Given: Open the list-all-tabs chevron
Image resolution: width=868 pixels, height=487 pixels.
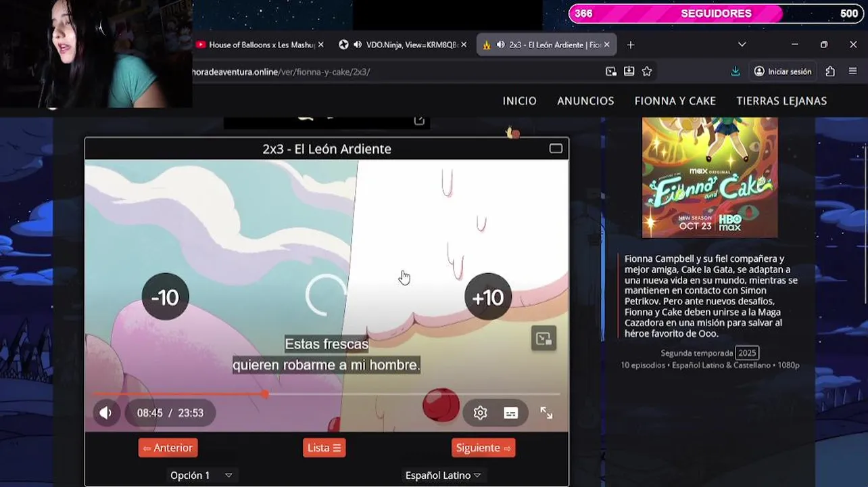Looking at the screenshot, I should (x=742, y=45).
